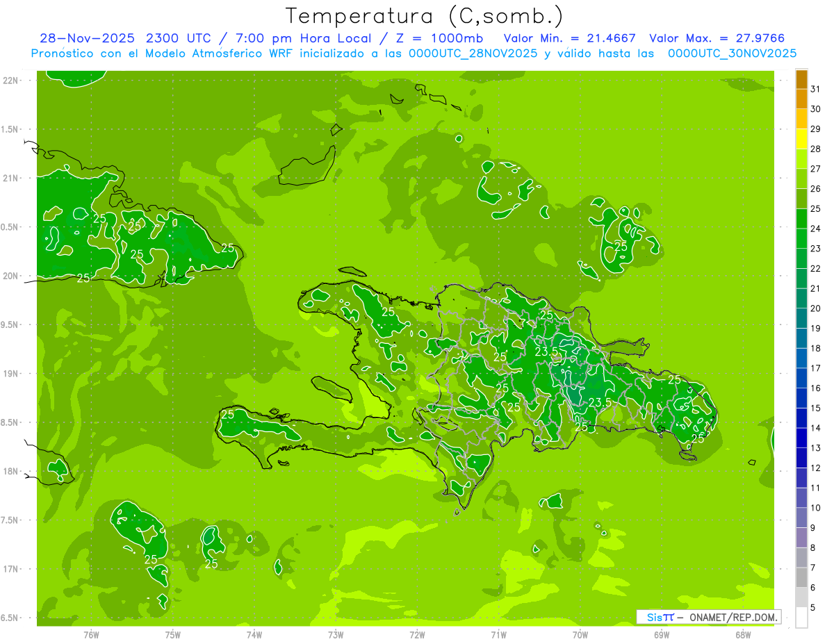Click the '8.5N' latitude label
This screenshot has height=644, width=834.
point(10,422)
